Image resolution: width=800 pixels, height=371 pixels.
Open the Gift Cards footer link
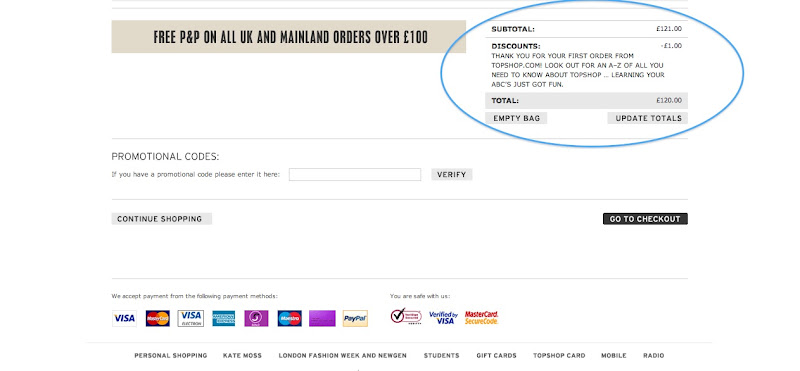pos(496,356)
